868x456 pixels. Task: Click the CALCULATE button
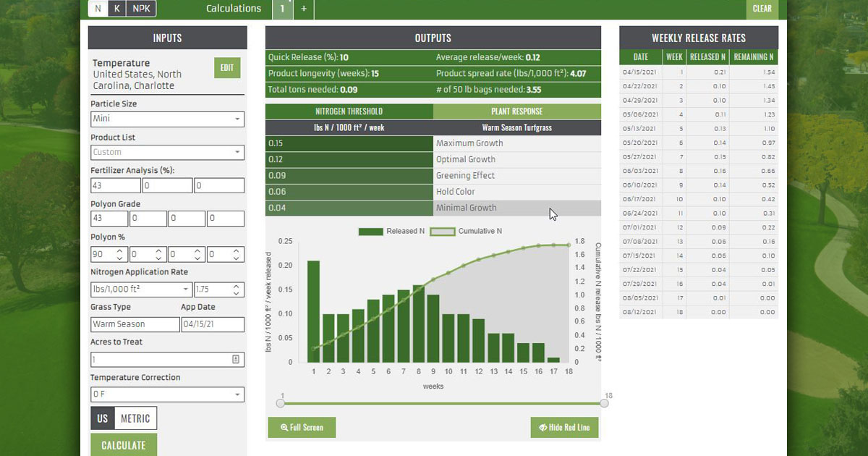click(x=123, y=444)
